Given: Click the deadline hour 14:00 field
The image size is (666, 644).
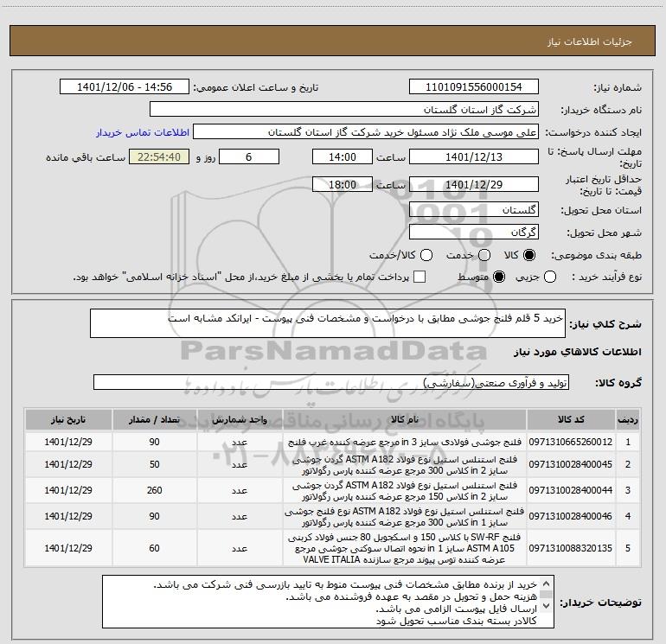Looking at the screenshot, I should click(343, 157).
